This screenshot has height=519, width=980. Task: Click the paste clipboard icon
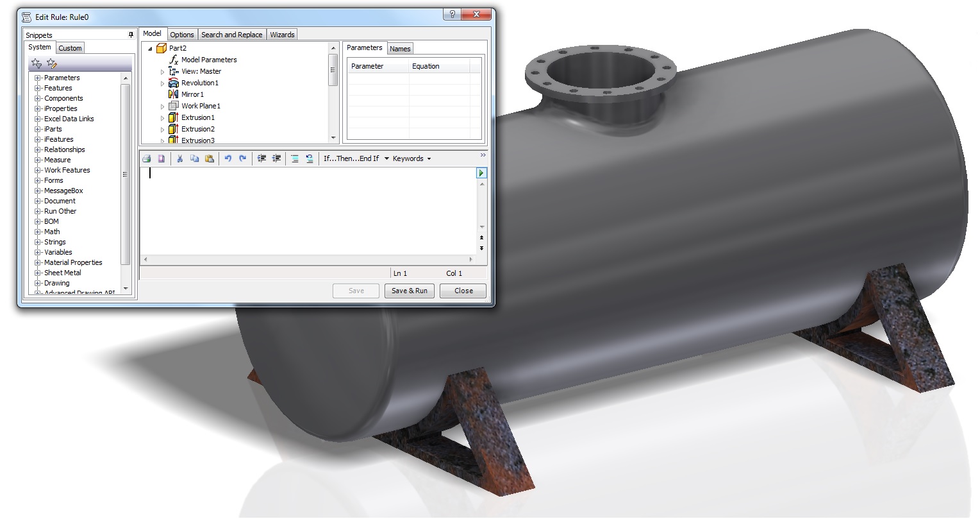210,158
